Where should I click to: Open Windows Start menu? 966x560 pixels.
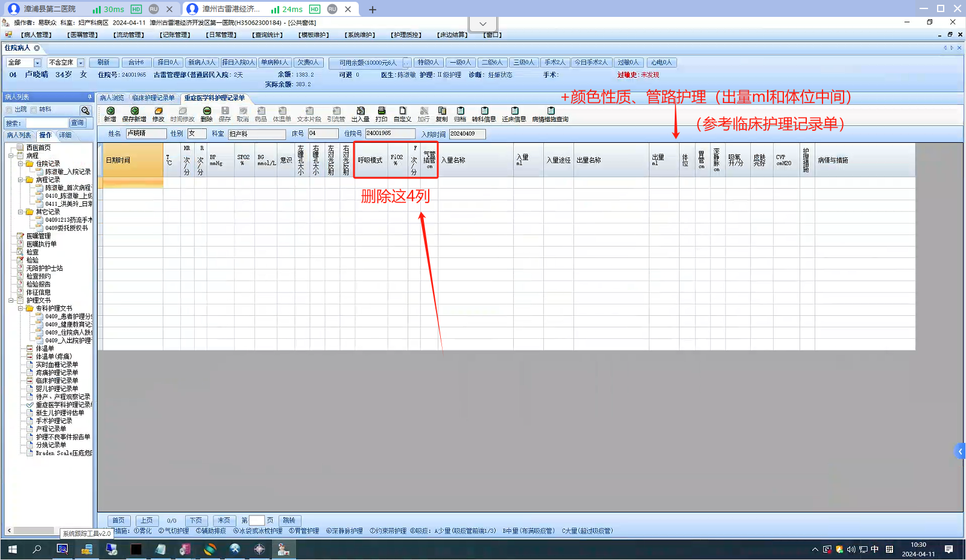[12, 549]
